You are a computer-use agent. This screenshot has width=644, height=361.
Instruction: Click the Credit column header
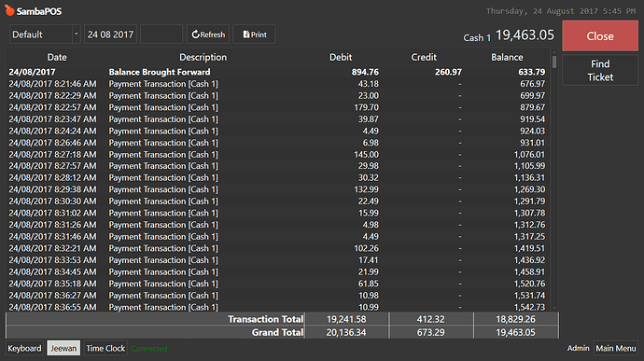click(424, 57)
